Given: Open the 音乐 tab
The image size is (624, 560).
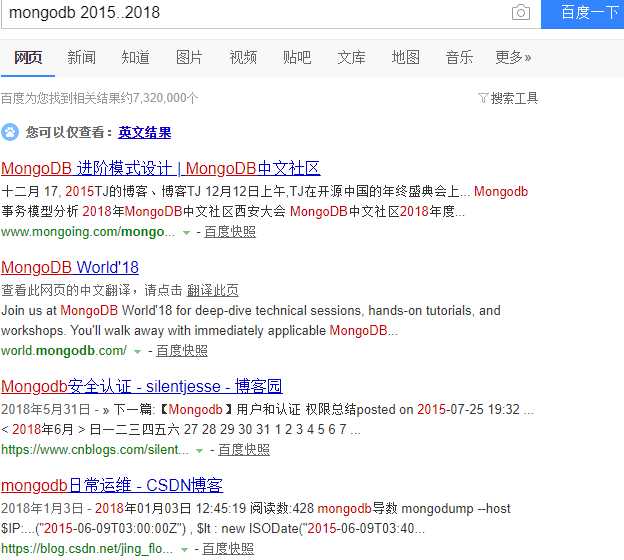Looking at the screenshot, I should coord(459,57).
